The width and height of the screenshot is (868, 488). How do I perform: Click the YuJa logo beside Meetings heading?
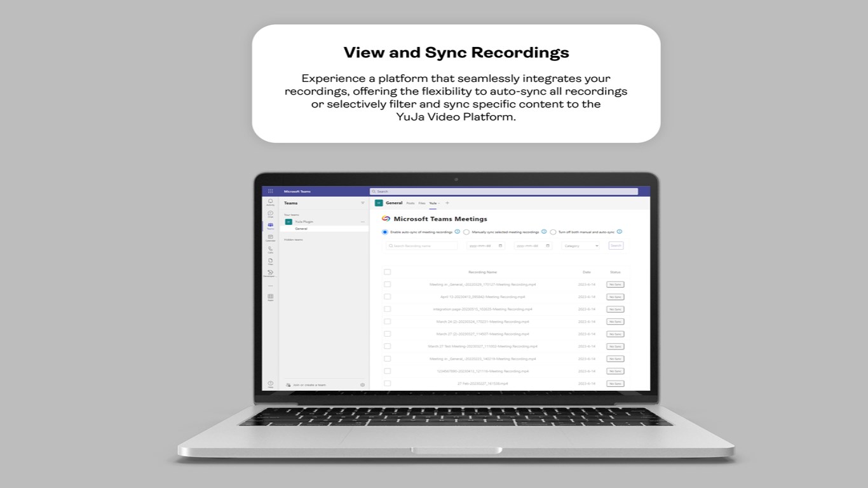click(386, 219)
